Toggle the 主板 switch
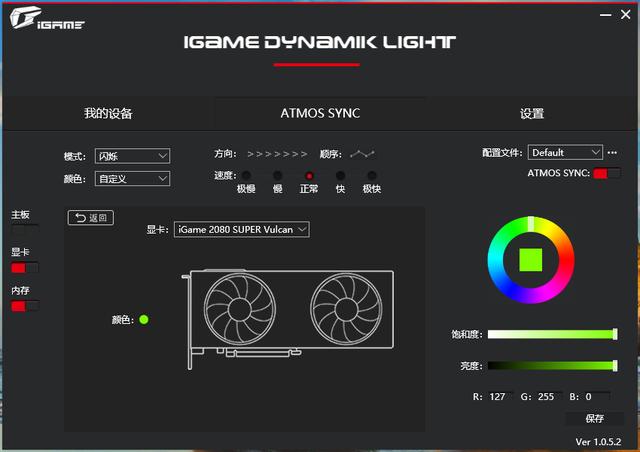640x452 pixels. (x=25, y=230)
